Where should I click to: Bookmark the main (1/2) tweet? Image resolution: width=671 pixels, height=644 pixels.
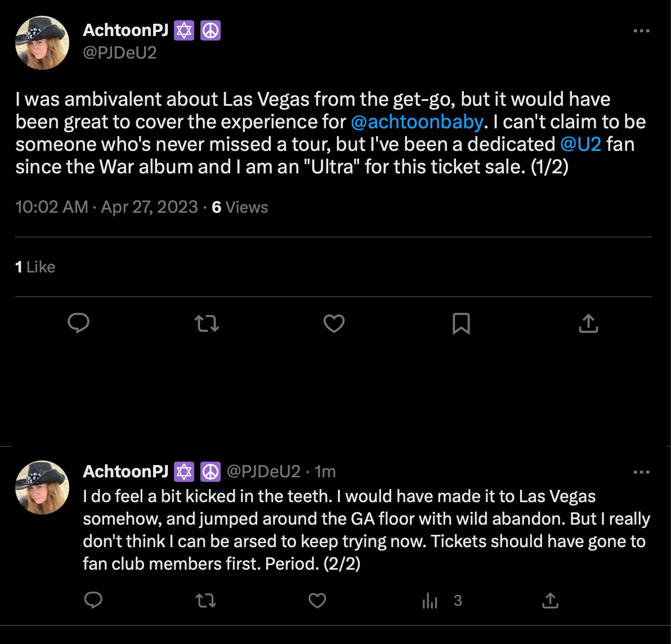461,323
